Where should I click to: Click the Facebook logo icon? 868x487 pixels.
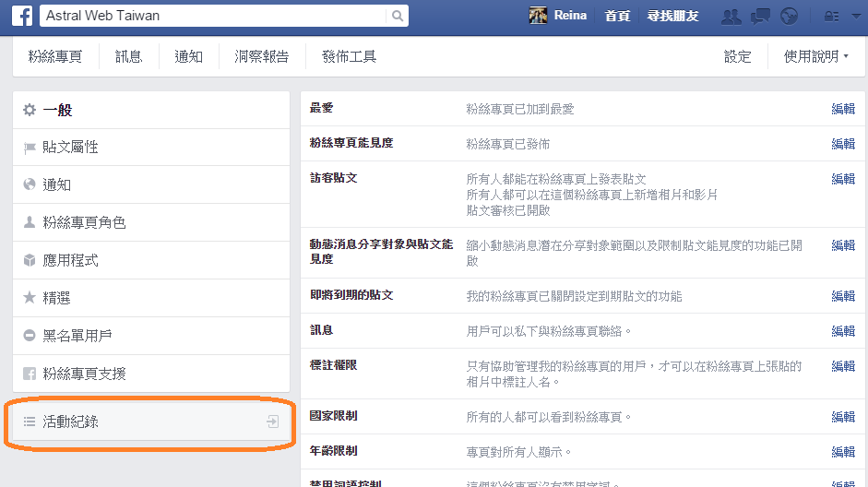click(22, 16)
